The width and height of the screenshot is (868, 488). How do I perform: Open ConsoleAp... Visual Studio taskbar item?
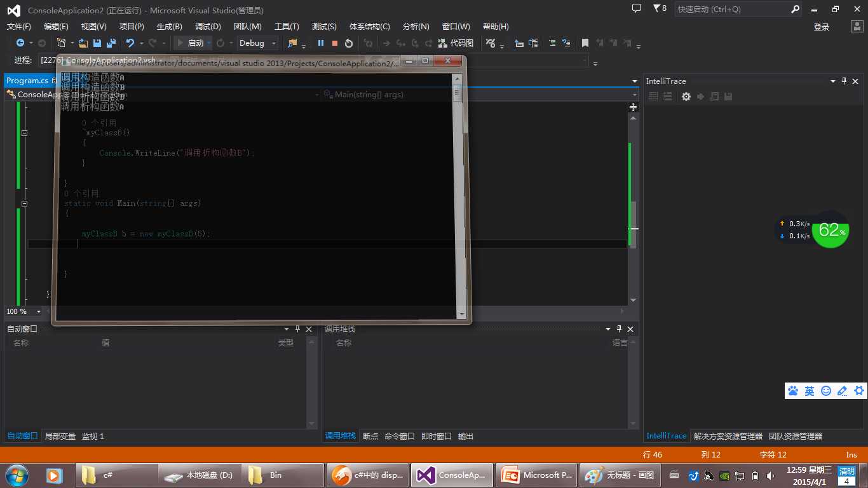click(452, 475)
